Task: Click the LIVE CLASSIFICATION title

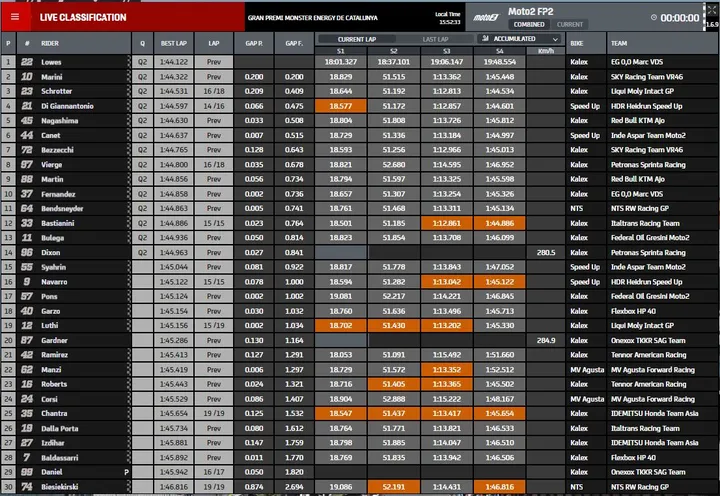Action: [x=83, y=17]
